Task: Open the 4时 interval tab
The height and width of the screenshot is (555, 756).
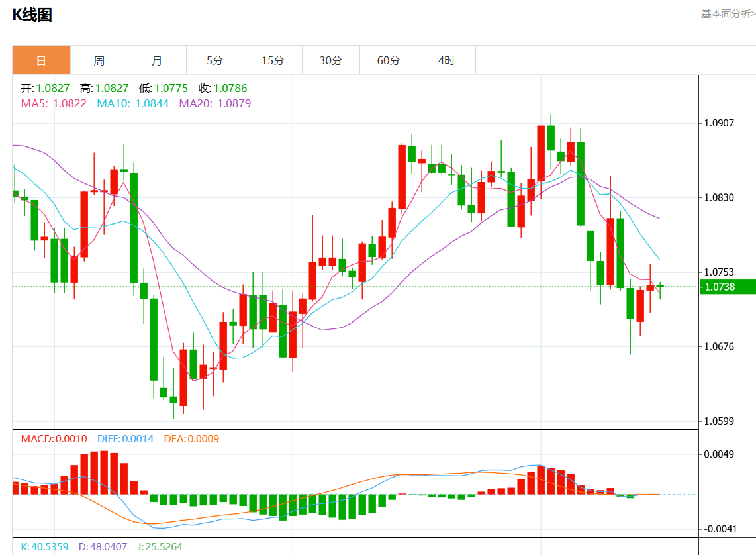Action: click(x=446, y=60)
